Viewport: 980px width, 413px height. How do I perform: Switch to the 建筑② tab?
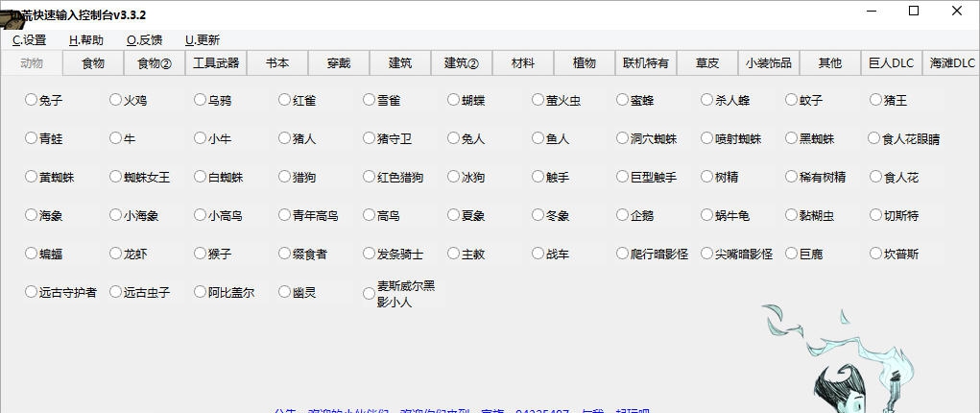tap(462, 63)
